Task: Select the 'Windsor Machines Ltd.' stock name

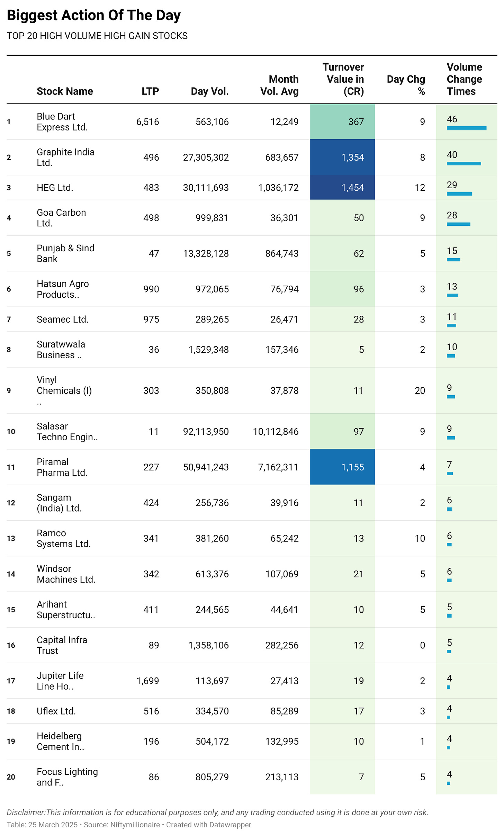Action: click(66, 574)
